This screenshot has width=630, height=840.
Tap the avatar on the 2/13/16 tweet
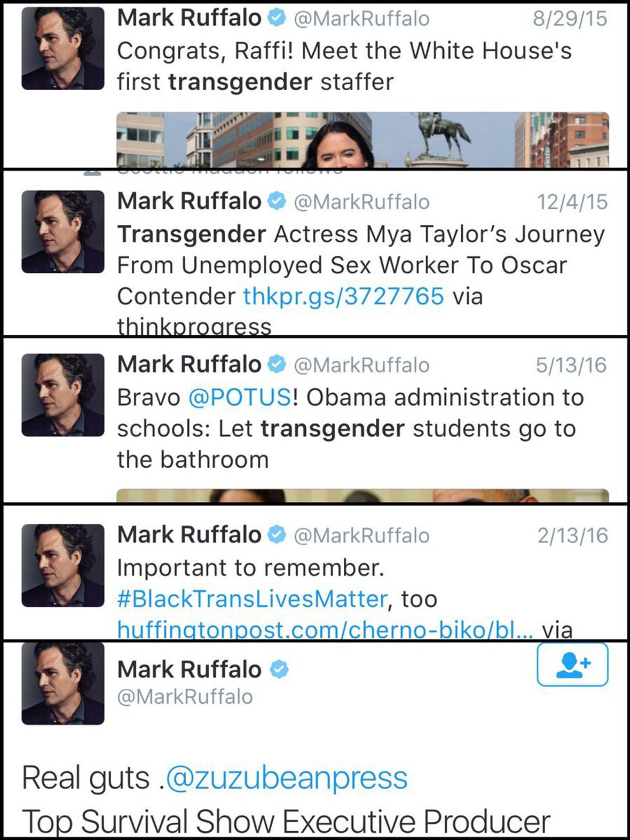point(63,566)
